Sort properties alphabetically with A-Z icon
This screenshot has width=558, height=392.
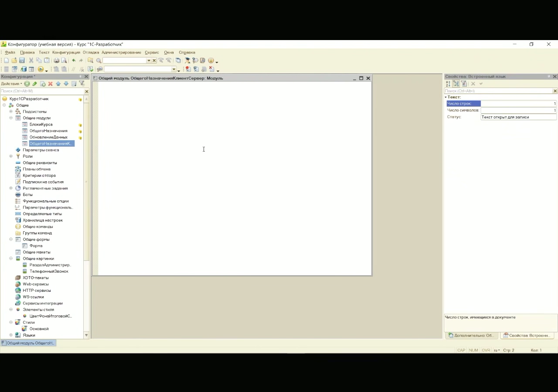(448, 84)
